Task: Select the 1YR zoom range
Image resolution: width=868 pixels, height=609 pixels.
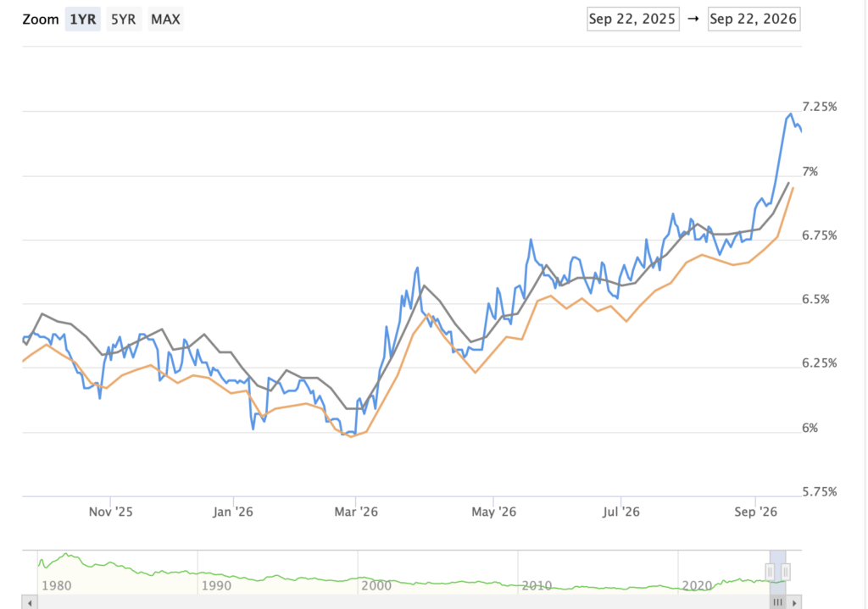Action: pos(82,19)
